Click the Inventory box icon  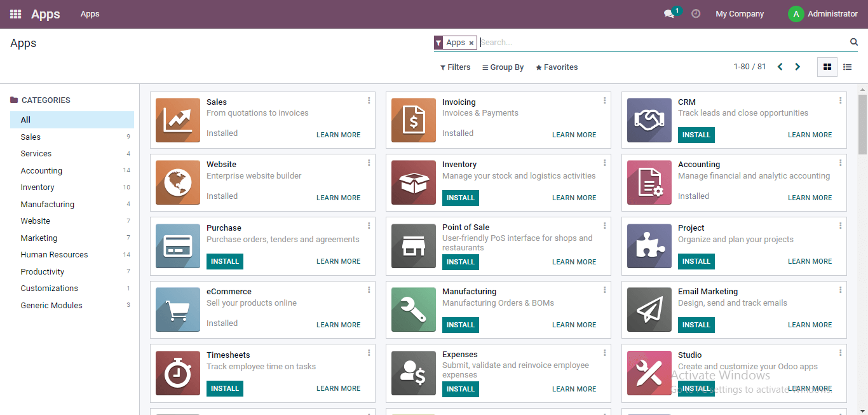tap(414, 182)
